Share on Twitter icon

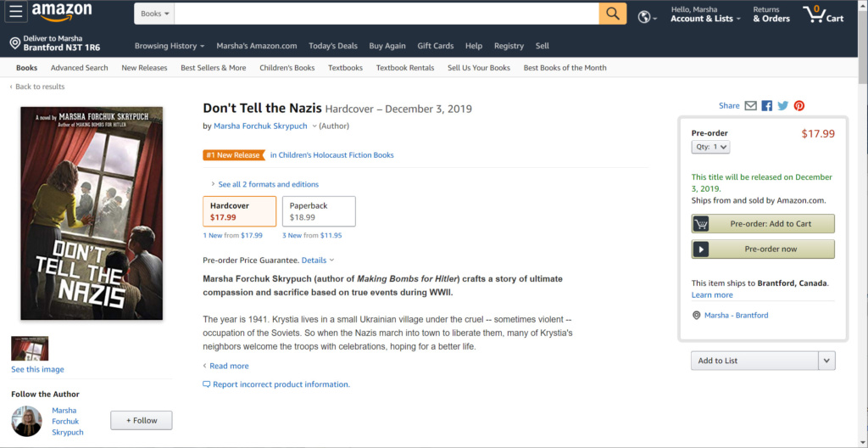pyautogui.click(x=783, y=106)
